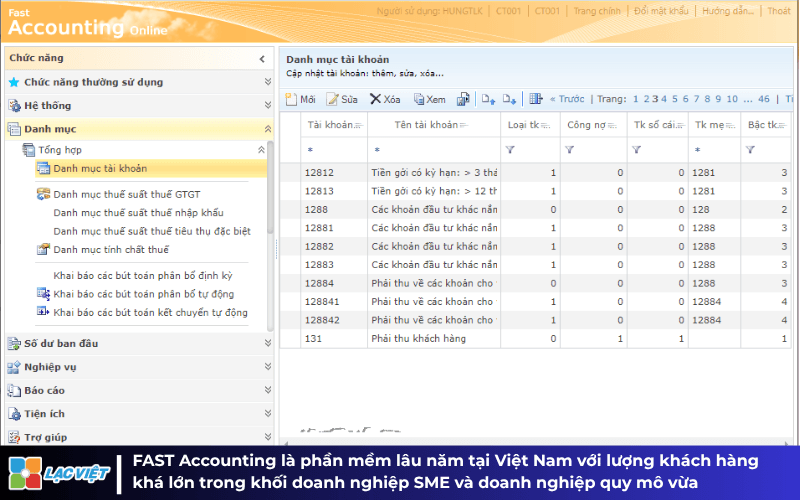This screenshot has width=800, height=500.
Task: Expand the Báo cáo section chevron
Action: click(x=267, y=390)
